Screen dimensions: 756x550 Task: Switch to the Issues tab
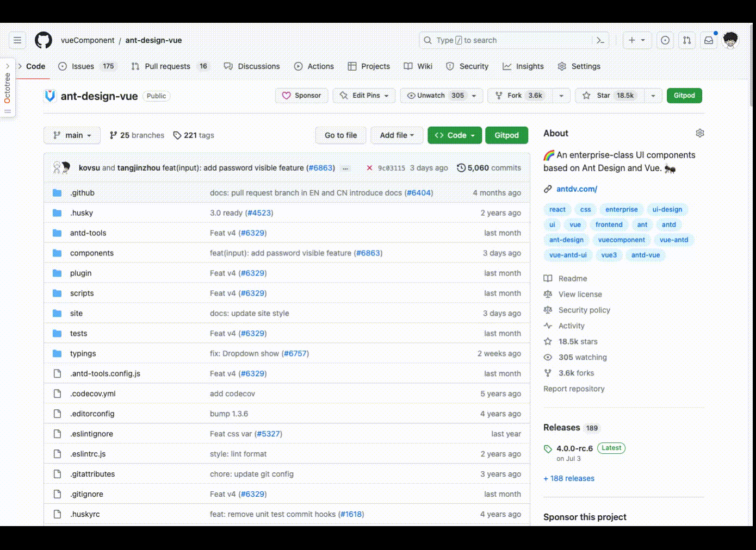click(83, 66)
